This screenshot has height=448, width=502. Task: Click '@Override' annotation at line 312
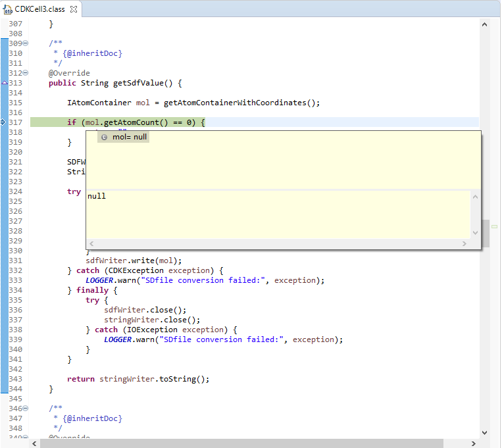coord(69,73)
